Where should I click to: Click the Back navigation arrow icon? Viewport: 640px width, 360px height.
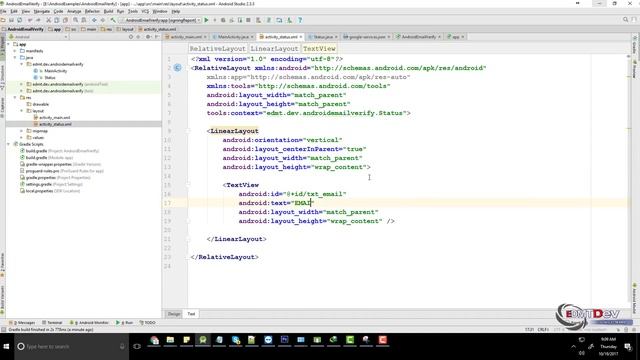94,20
